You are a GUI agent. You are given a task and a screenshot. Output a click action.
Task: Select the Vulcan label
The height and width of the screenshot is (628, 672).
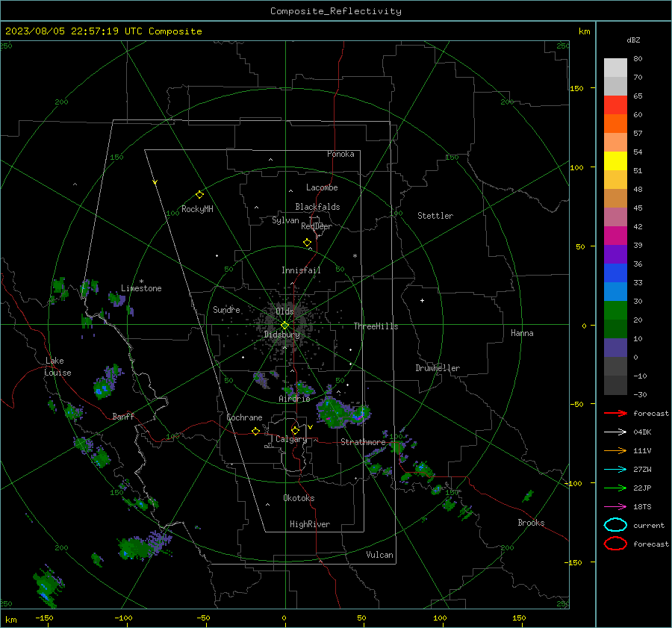(380, 555)
